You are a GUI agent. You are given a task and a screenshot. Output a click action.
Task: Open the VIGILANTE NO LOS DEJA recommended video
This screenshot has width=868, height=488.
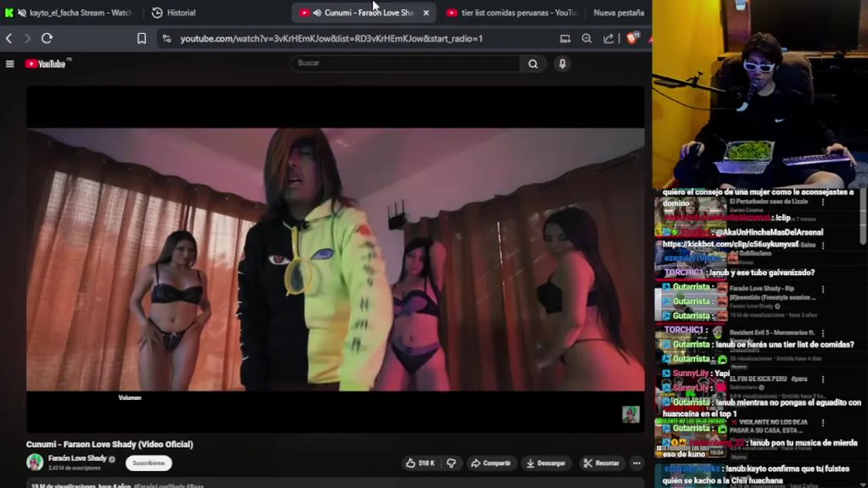768,426
